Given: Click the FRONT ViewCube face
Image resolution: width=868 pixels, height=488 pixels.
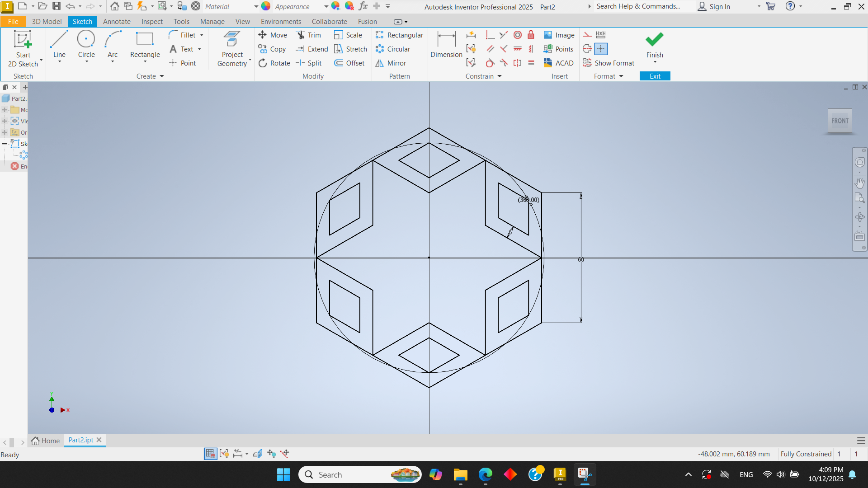Looking at the screenshot, I should [x=840, y=121].
